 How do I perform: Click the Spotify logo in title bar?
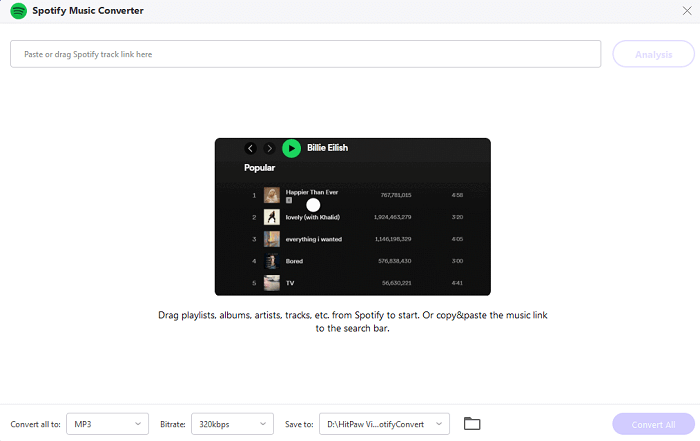pos(18,11)
